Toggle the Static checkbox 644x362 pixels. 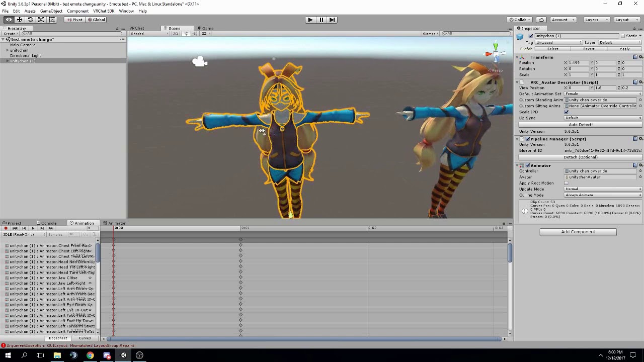(x=623, y=36)
